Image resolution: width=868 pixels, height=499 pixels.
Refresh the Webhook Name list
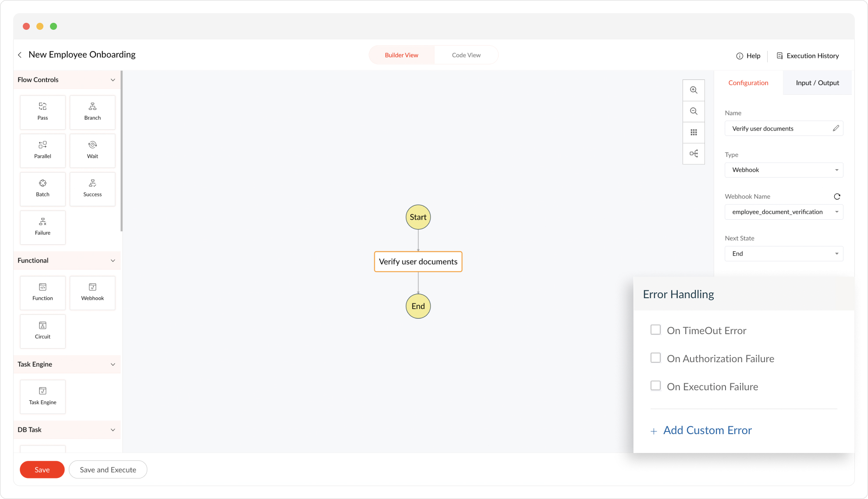pyautogui.click(x=837, y=196)
